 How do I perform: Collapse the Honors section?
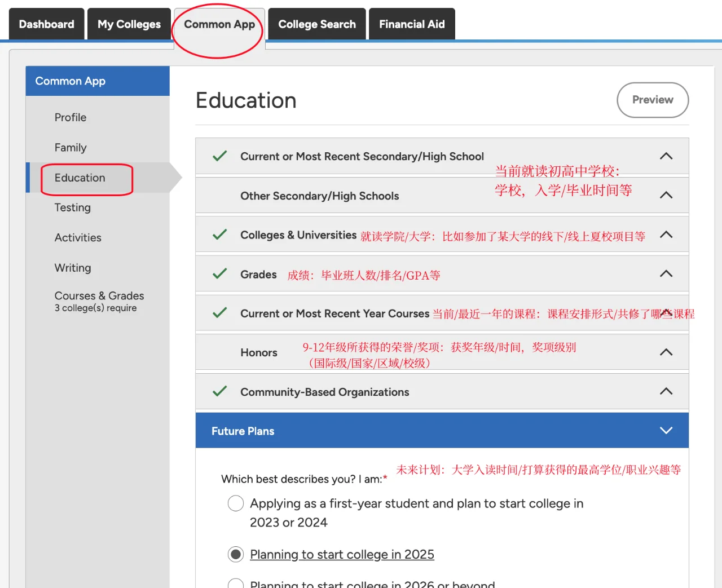pos(666,352)
